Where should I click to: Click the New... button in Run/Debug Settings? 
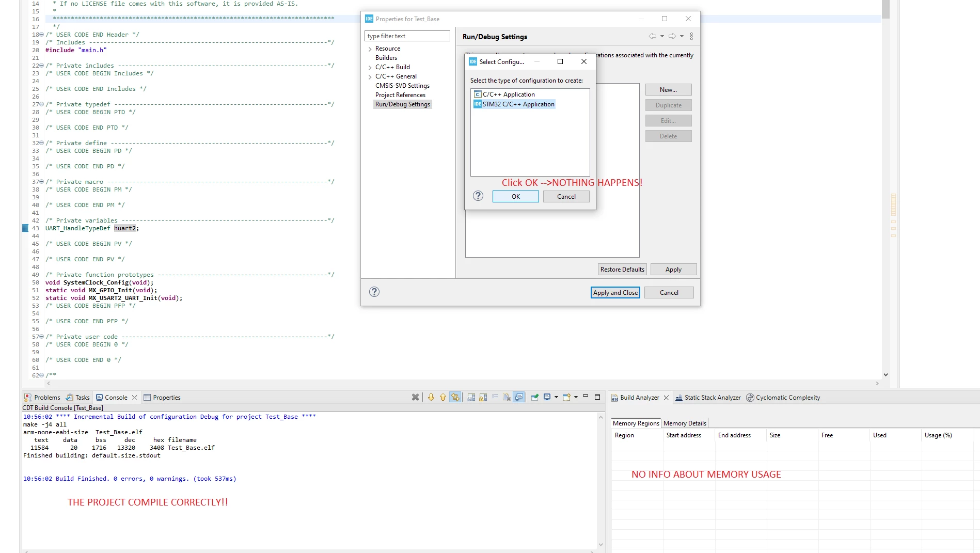coord(668,90)
